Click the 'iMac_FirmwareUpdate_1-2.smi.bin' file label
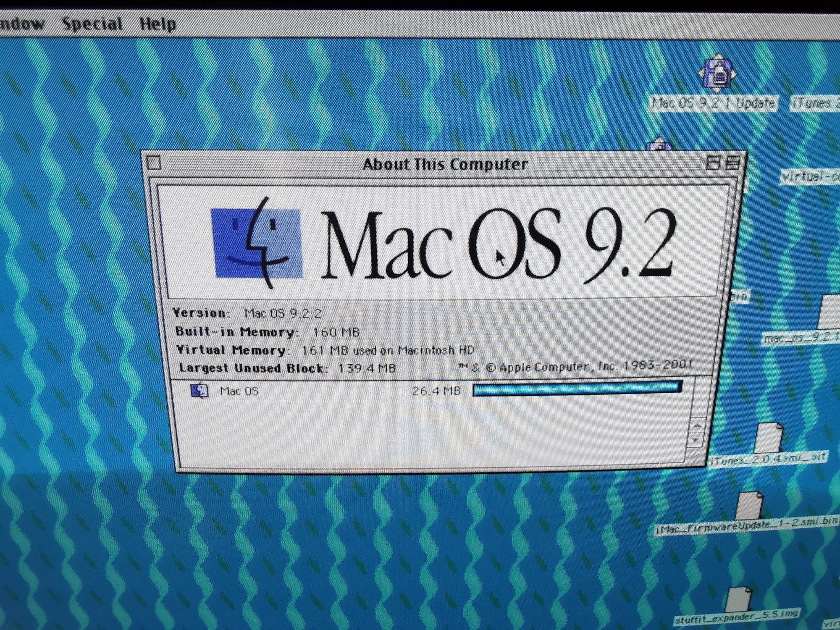This screenshot has height=630, width=840. pyautogui.click(x=748, y=526)
